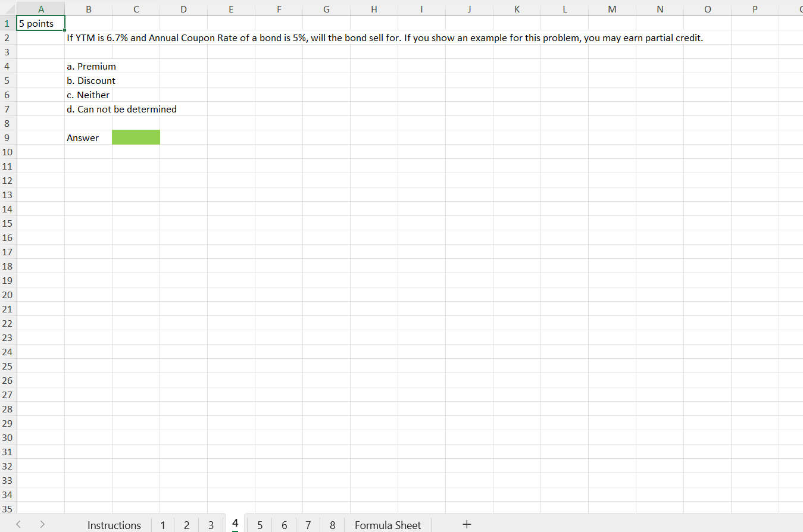Screen dimensions: 803x532
Task: Add a new sheet with the plus button
Action: pyautogui.click(x=467, y=524)
